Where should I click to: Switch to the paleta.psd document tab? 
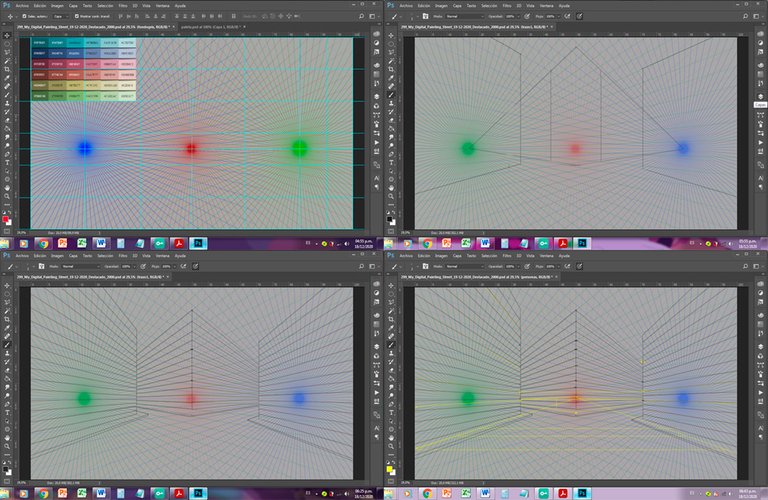(210, 27)
